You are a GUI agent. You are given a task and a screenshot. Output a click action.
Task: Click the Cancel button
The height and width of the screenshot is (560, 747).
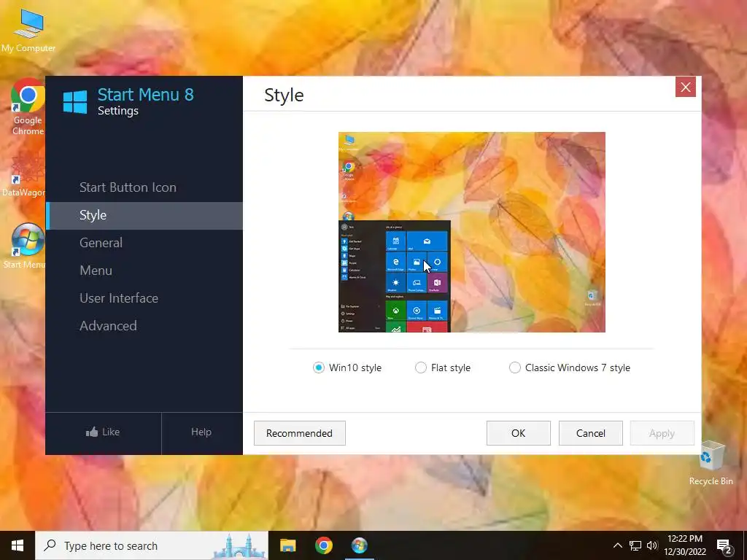(x=591, y=433)
